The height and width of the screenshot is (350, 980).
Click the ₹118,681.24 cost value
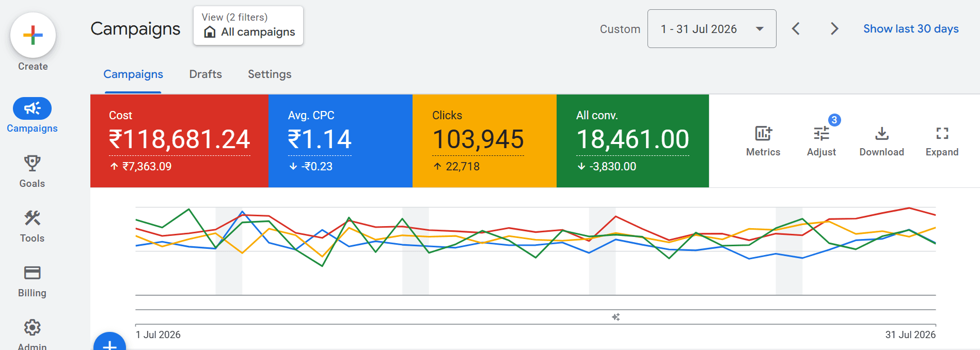pos(179,139)
